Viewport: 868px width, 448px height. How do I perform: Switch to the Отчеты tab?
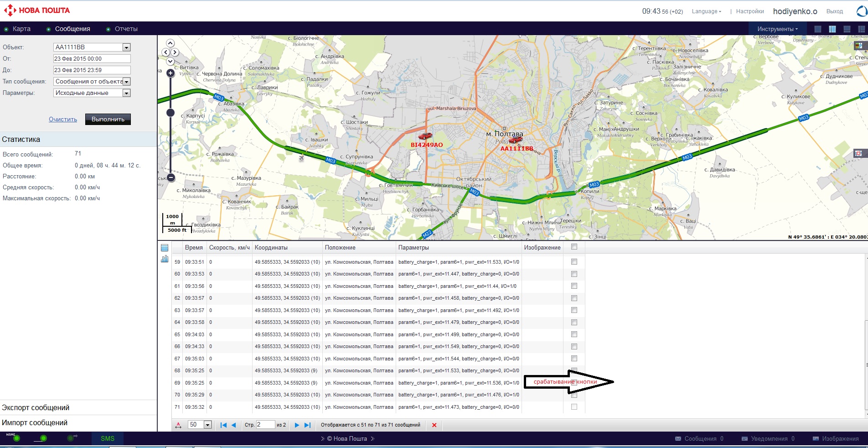pyautogui.click(x=126, y=29)
